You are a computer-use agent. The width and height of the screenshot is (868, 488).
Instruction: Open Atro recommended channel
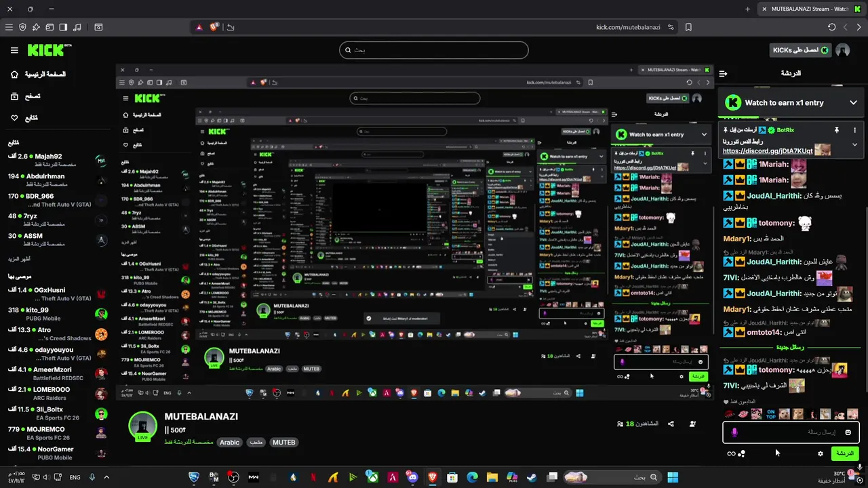click(x=58, y=333)
